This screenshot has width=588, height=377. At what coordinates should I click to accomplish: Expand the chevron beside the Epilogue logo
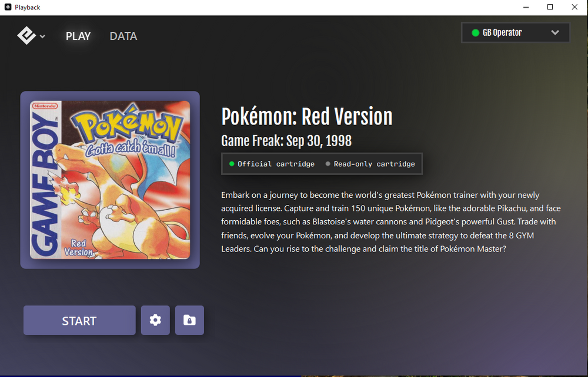(x=42, y=36)
